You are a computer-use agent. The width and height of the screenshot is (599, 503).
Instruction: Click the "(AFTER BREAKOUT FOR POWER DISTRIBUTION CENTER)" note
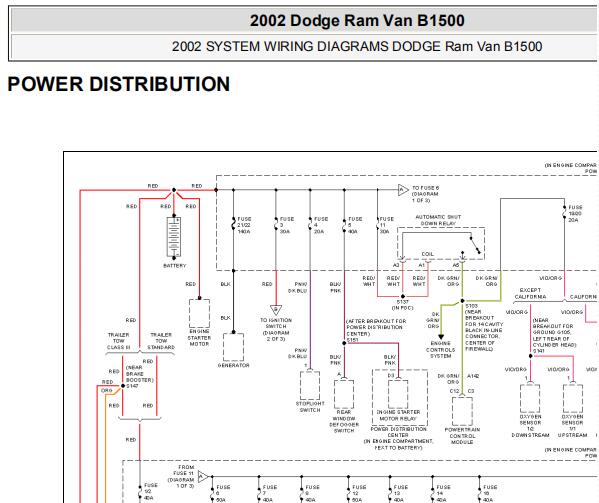click(x=376, y=327)
